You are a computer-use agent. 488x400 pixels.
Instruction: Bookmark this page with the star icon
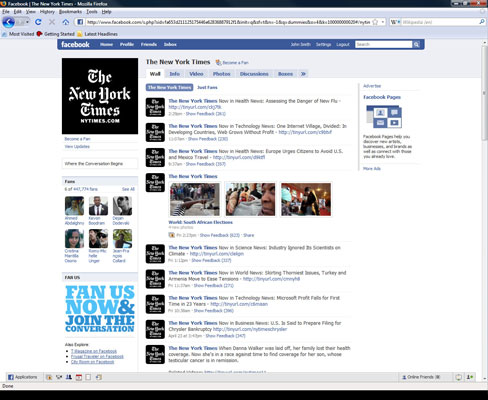[375, 22]
